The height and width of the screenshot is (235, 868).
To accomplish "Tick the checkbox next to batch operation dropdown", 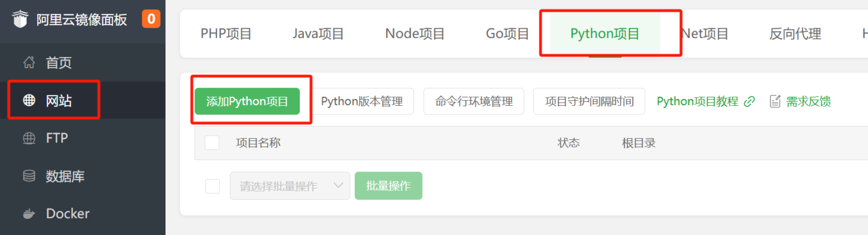I will [x=212, y=186].
